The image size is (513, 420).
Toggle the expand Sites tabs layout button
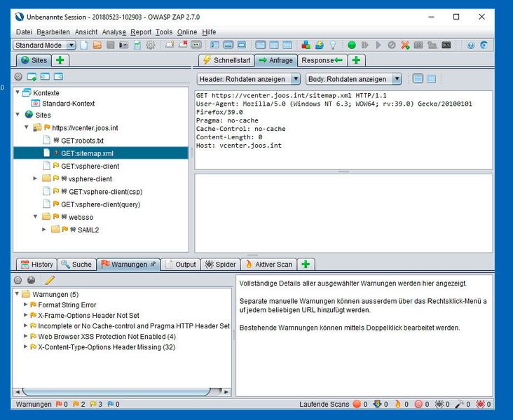[x=215, y=45]
